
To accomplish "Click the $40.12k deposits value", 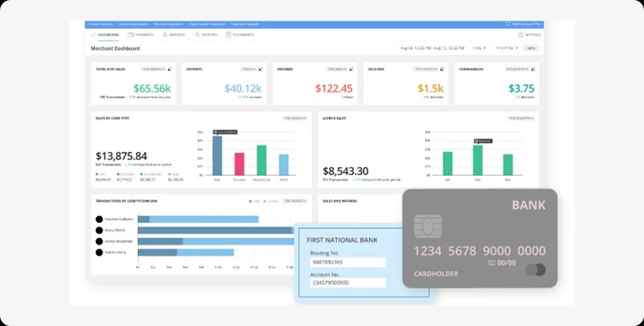I will 243,88.
